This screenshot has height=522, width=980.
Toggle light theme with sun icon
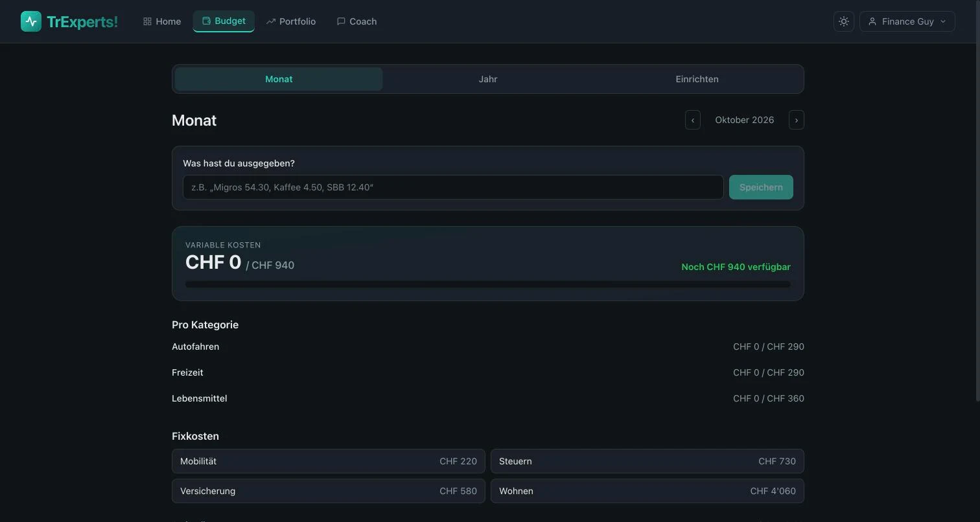coord(844,21)
